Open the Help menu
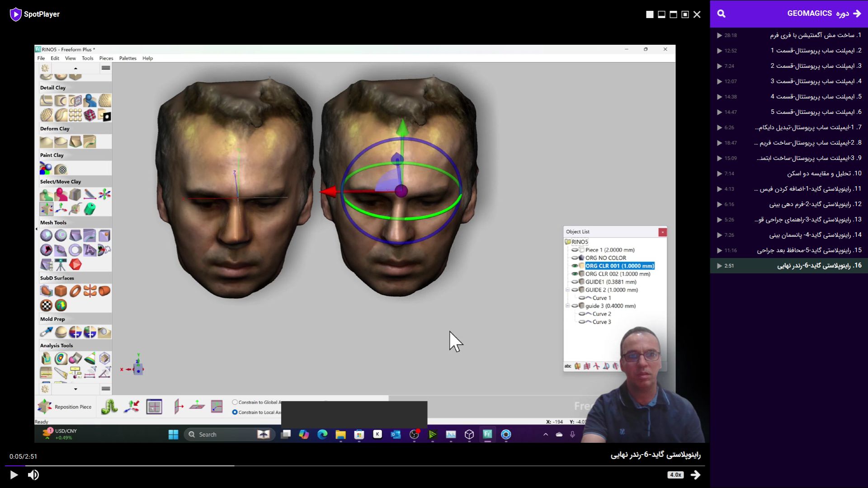Viewport: 868px width, 488px height. click(x=147, y=58)
